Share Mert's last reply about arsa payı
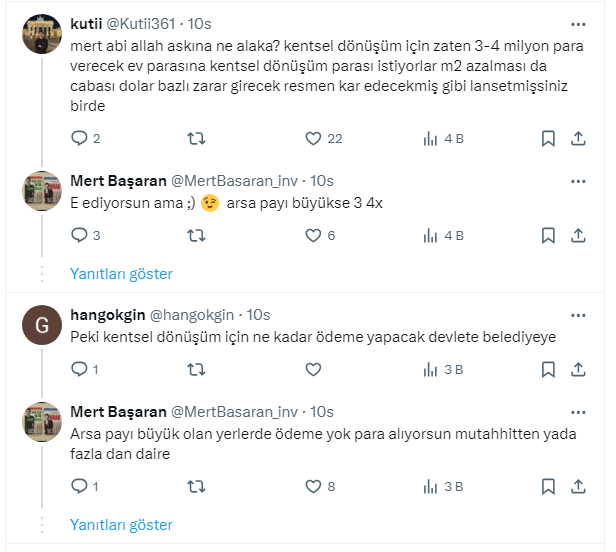 [x=578, y=487]
